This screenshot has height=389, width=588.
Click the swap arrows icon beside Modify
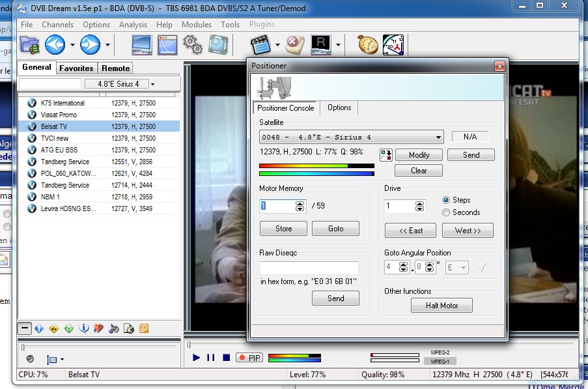385,155
